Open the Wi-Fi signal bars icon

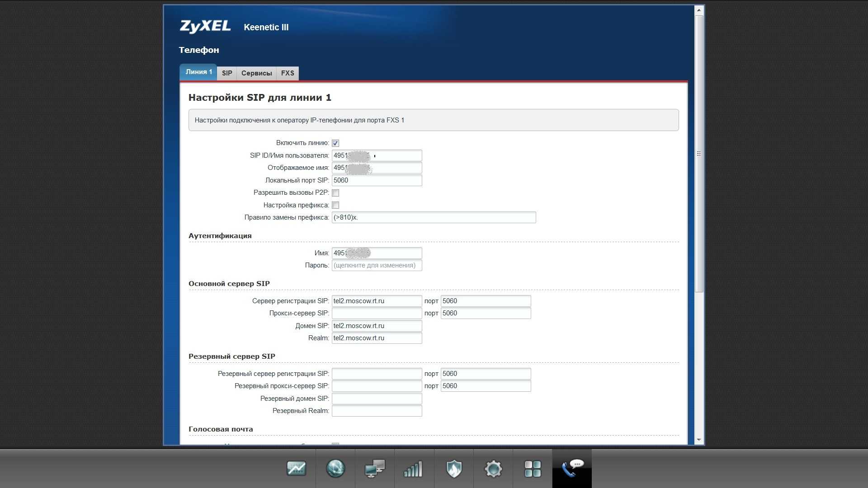tap(414, 469)
